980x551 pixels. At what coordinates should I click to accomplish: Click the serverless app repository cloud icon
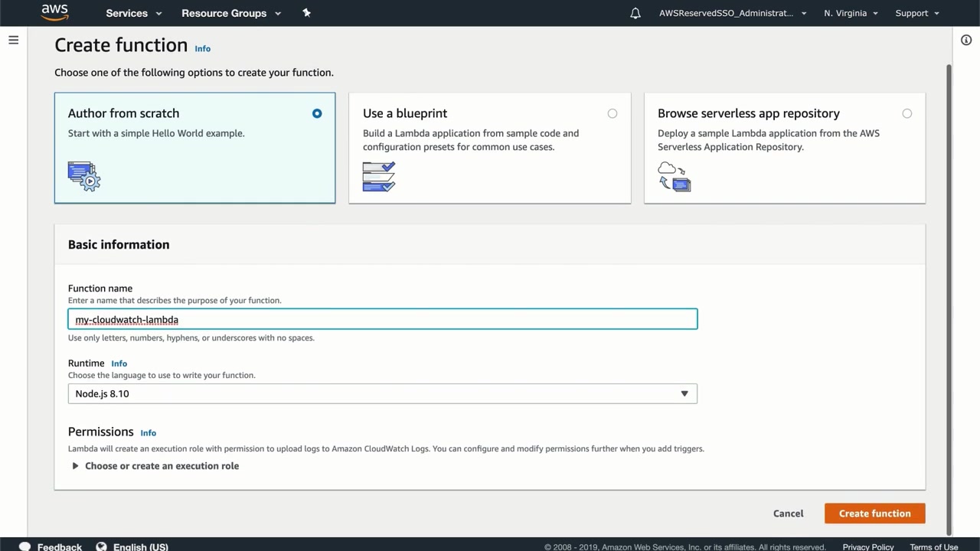(x=675, y=176)
